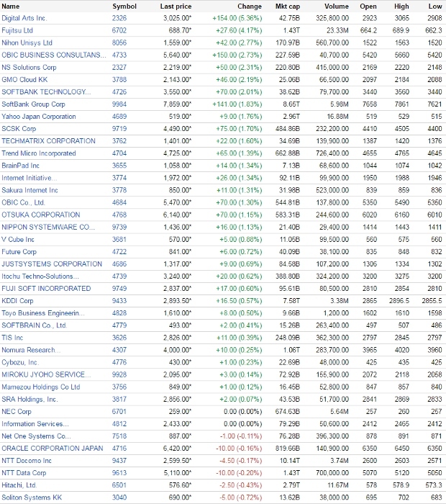446x504 pixels.
Task: Open Nihon Unisys Ltd company page
Action: click(x=27, y=42)
